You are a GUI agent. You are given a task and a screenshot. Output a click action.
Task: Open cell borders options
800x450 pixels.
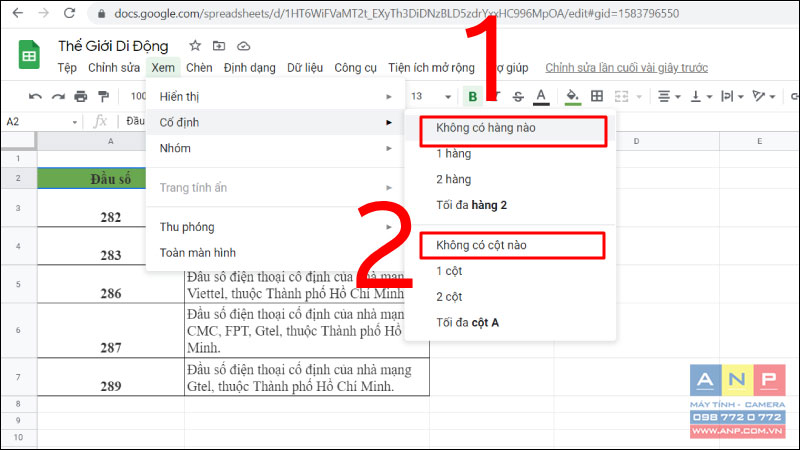[x=597, y=96]
